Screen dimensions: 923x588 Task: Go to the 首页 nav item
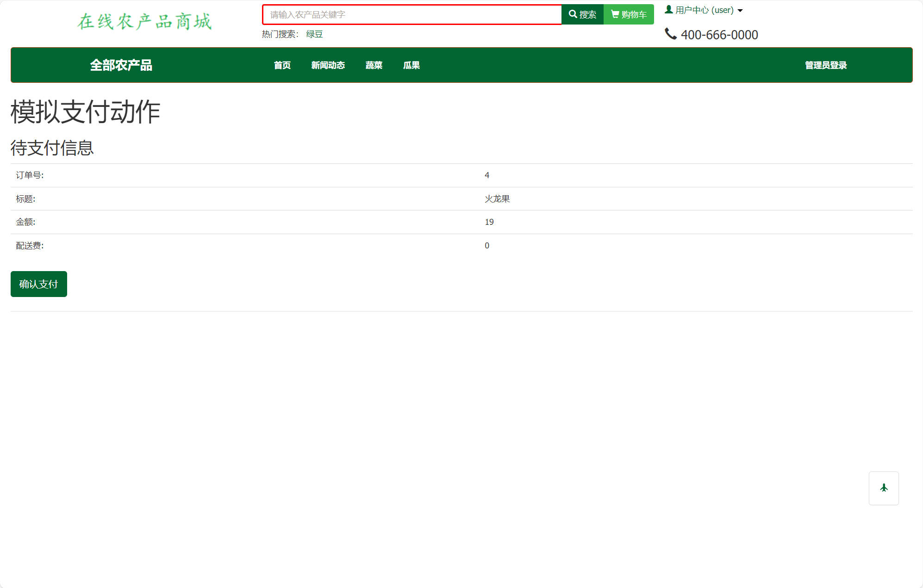[x=282, y=65]
